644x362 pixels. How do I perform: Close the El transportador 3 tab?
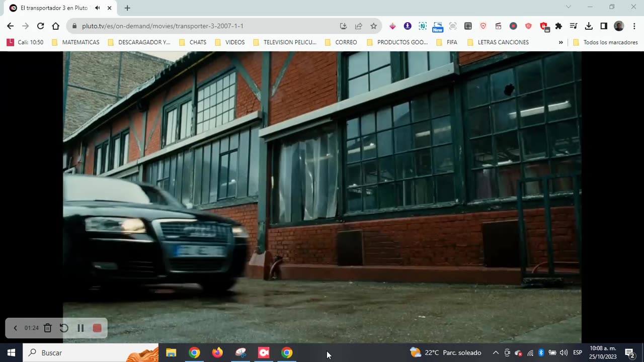tap(109, 8)
